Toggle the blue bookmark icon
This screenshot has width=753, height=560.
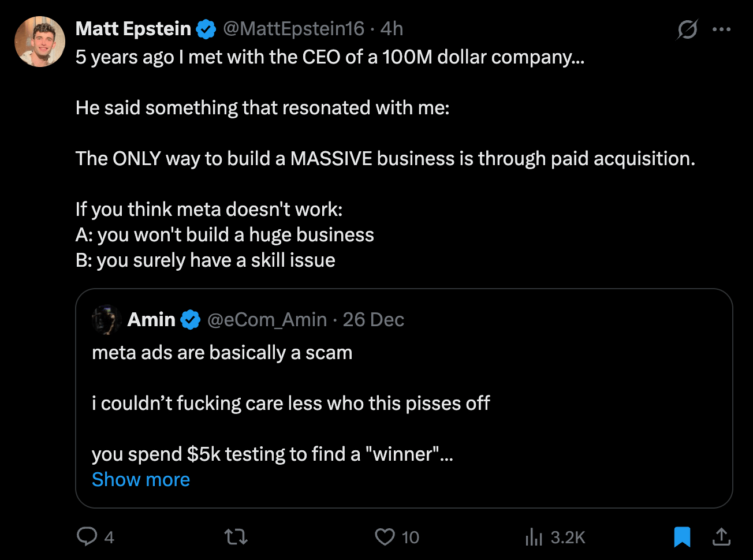[682, 537]
